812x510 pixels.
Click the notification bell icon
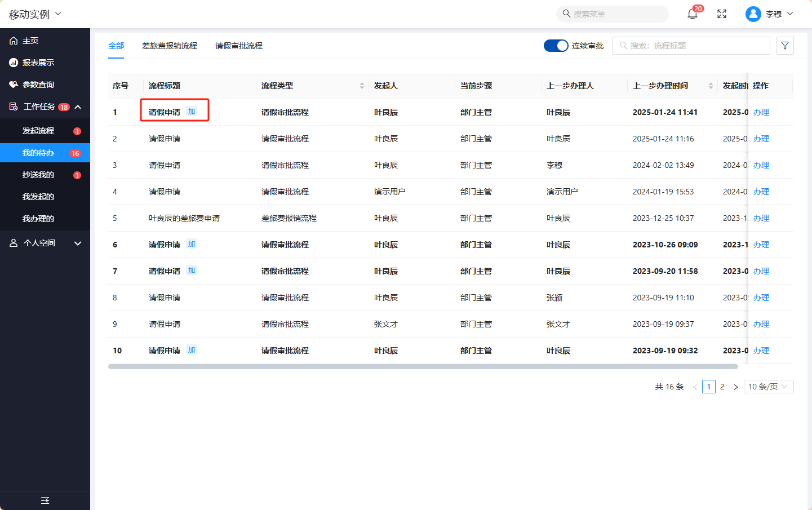coord(693,14)
